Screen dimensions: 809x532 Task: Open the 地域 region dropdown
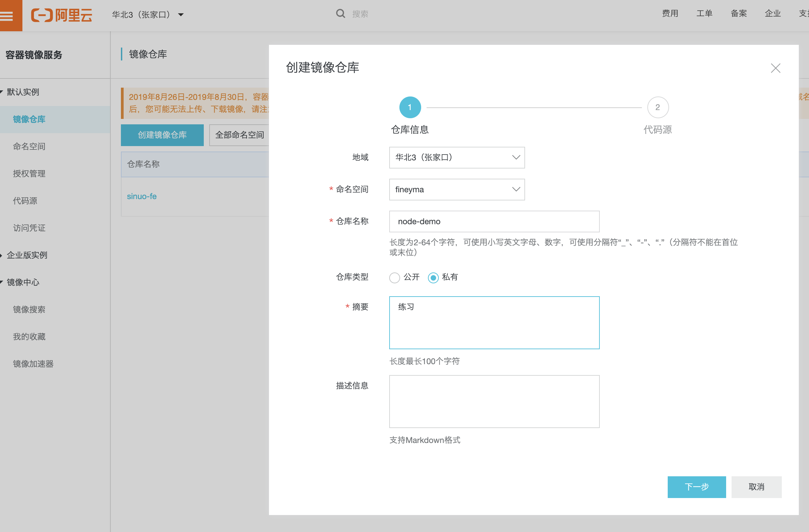tap(456, 157)
